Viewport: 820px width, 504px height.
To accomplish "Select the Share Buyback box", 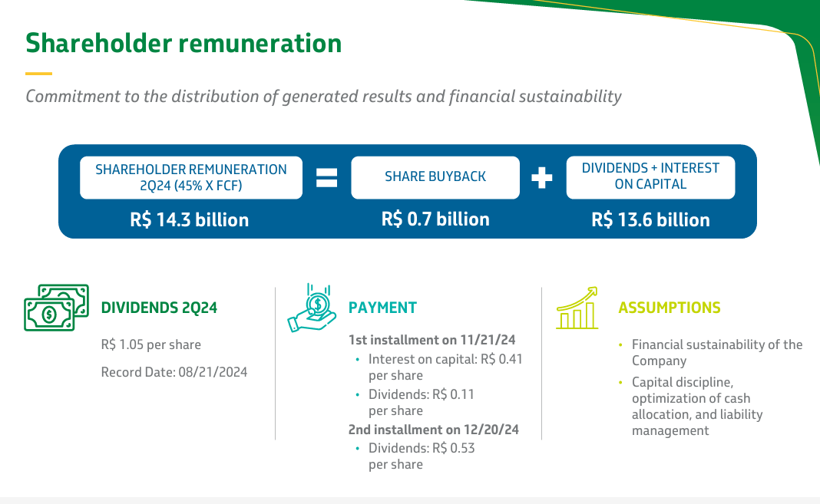I will pyautogui.click(x=435, y=177).
